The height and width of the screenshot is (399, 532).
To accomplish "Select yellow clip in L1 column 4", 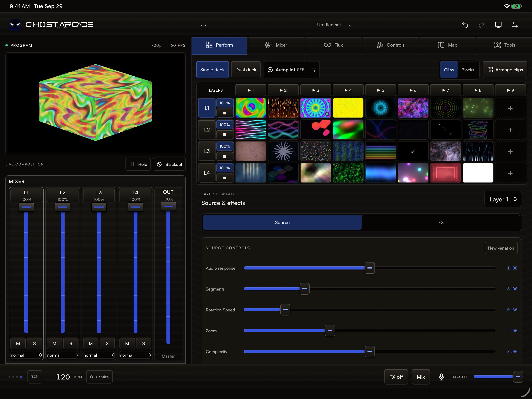I will pyautogui.click(x=348, y=108).
